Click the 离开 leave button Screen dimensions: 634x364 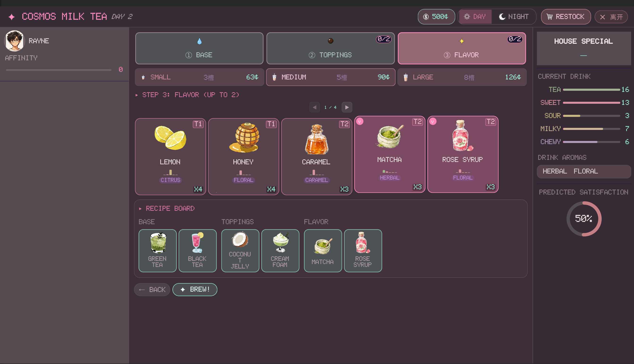[x=611, y=17]
